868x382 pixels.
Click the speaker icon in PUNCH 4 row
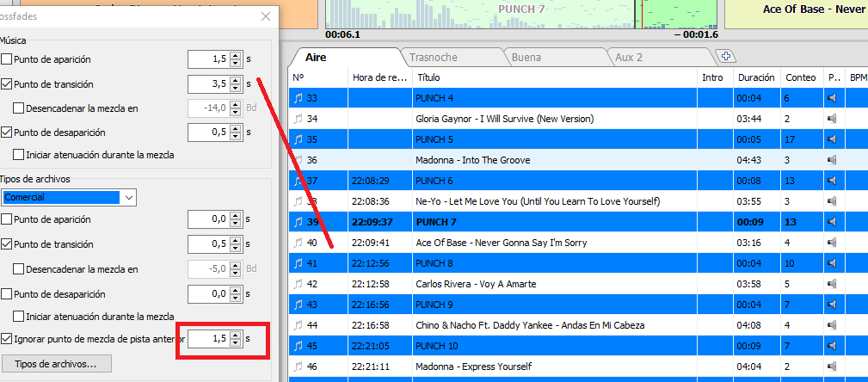pos(831,99)
